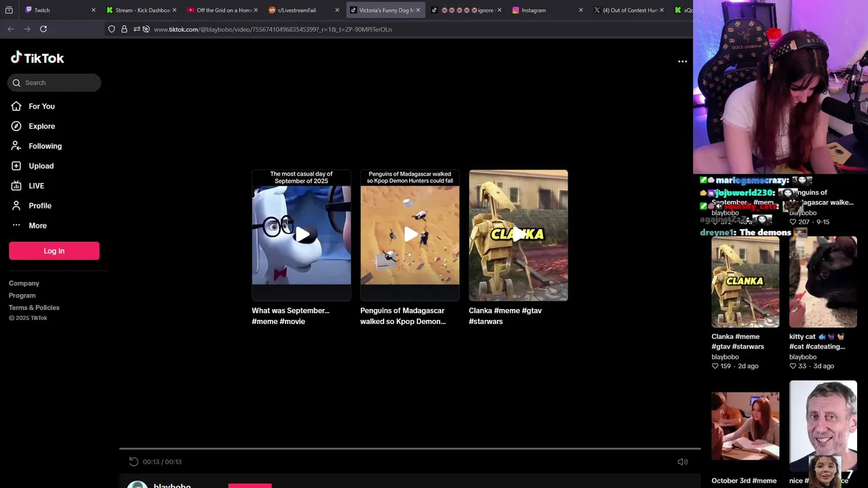Expand the Terms & Policies section

click(34, 308)
